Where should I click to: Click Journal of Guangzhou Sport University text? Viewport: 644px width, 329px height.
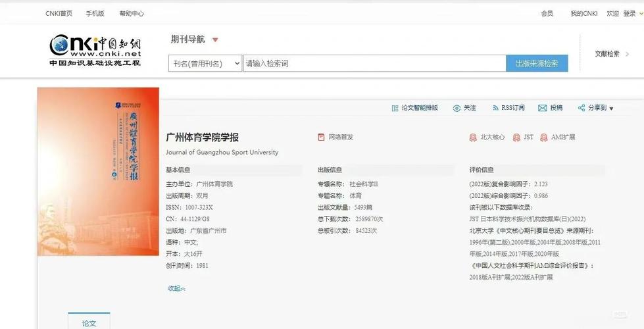(222, 153)
